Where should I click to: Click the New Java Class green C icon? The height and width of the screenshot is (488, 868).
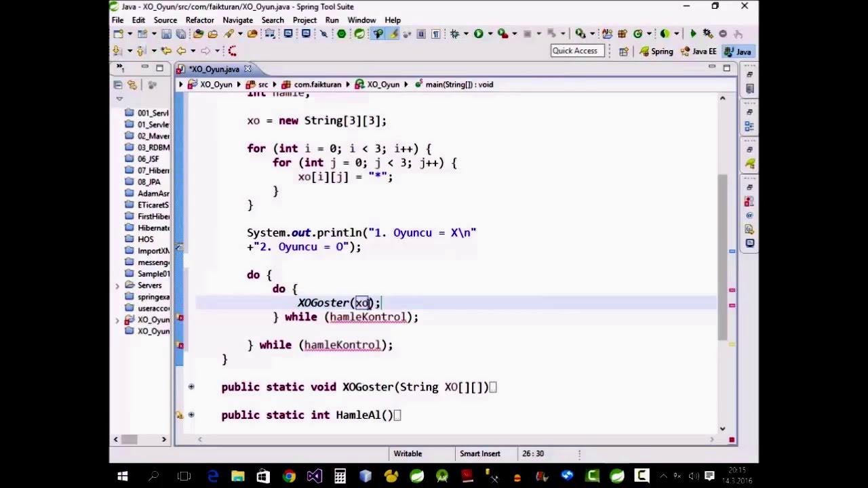click(637, 34)
